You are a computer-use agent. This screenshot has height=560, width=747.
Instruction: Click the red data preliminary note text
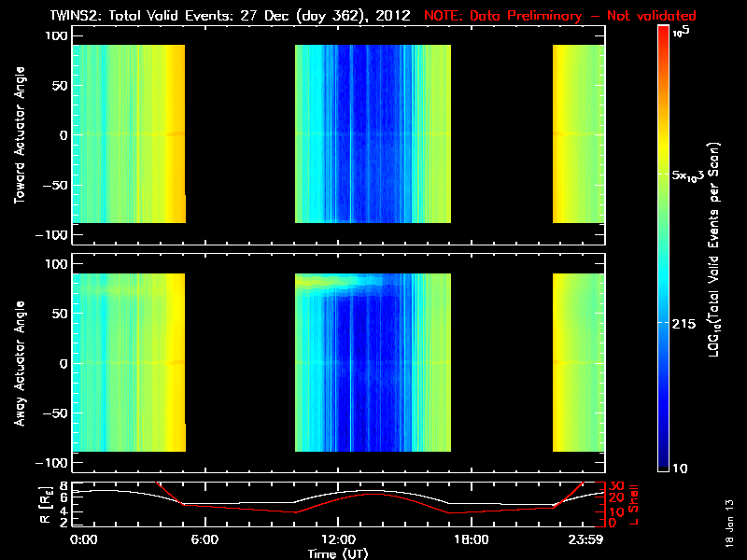pyautogui.click(x=559, y=16)
